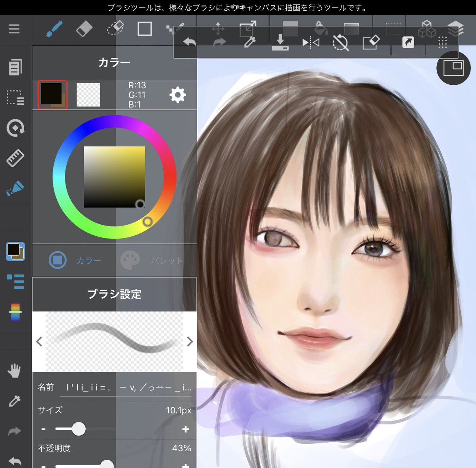Select the Brush tool in top toolbar
The image size is (476, 468).
click(x=54, y=29)
